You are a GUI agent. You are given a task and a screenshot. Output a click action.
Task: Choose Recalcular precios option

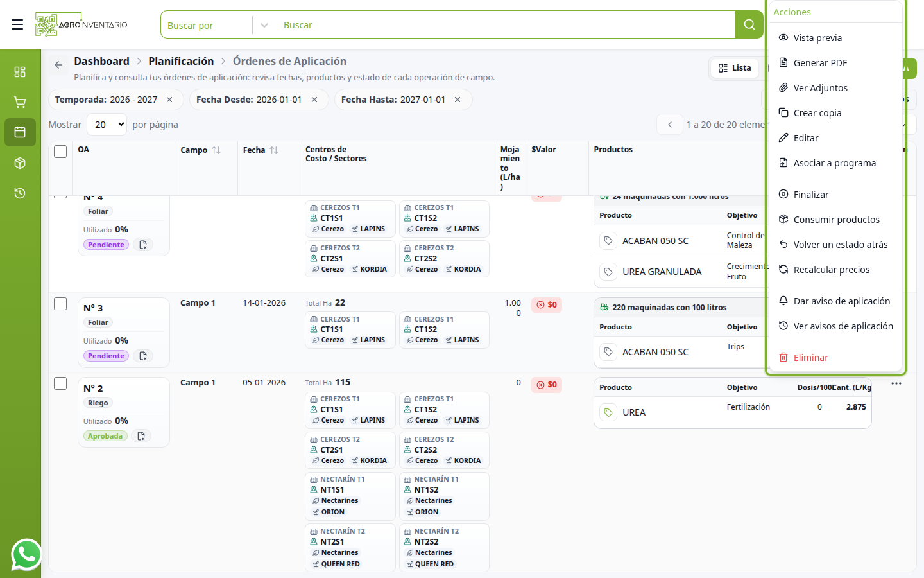835,270
